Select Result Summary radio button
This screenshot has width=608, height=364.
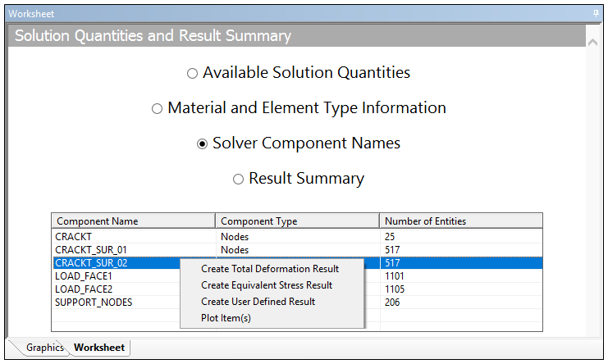pyautogui.click(x=239, y=180)
